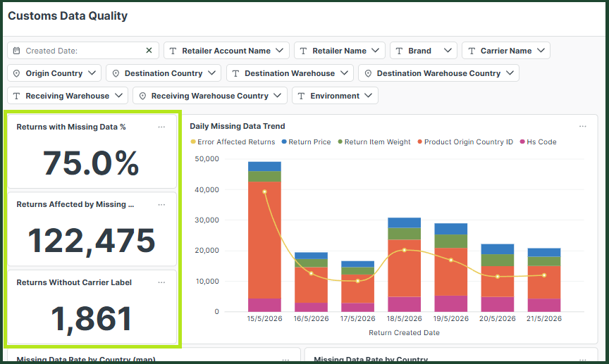Toggle Return Price legend series
The image size is (609, 364).
tap(306, 142)
